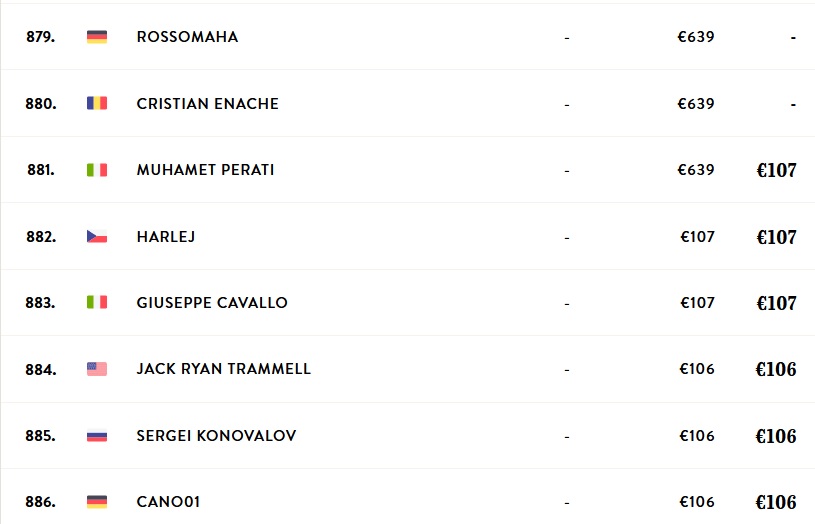The width and height of the screenshot is (815, 524).
Task: Click the Romanian flag beside CRISTIAN ENACHE
Action: point(97,103)
